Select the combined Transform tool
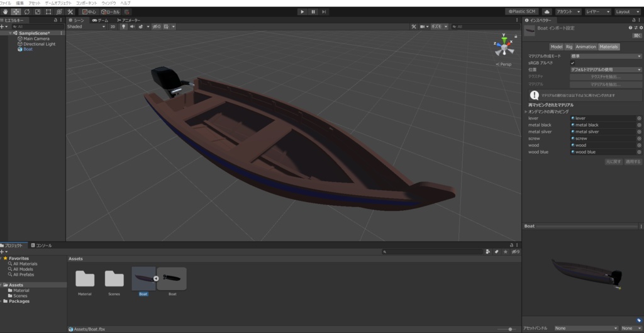Viewport: 644px width, 333px height. tap(59, 12)
